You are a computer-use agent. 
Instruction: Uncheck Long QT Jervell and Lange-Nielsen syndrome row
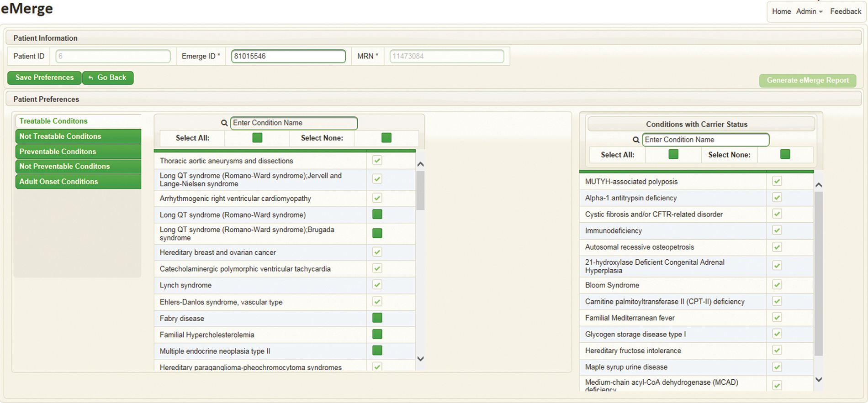tap(377, 179)
